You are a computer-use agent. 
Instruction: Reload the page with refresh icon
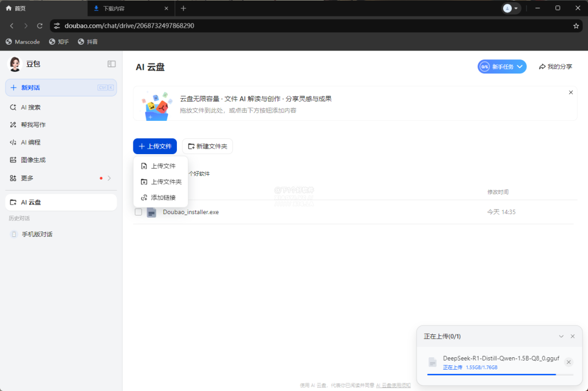[40, 26]
